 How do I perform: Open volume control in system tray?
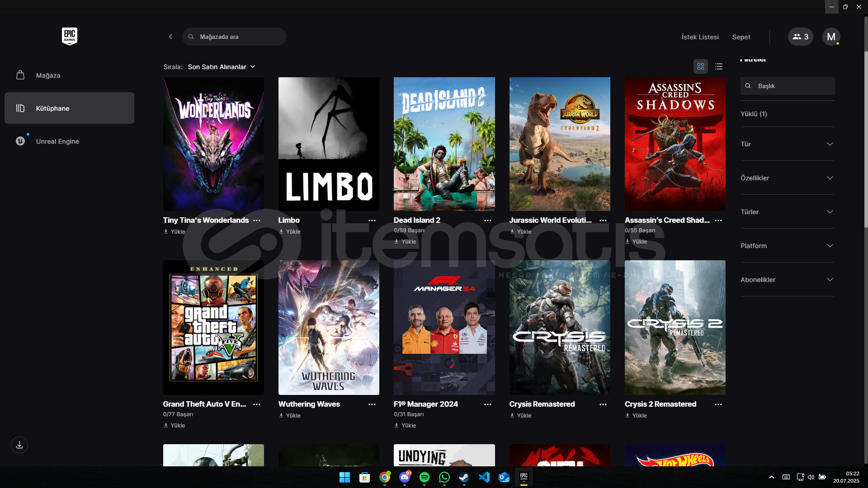811,477
